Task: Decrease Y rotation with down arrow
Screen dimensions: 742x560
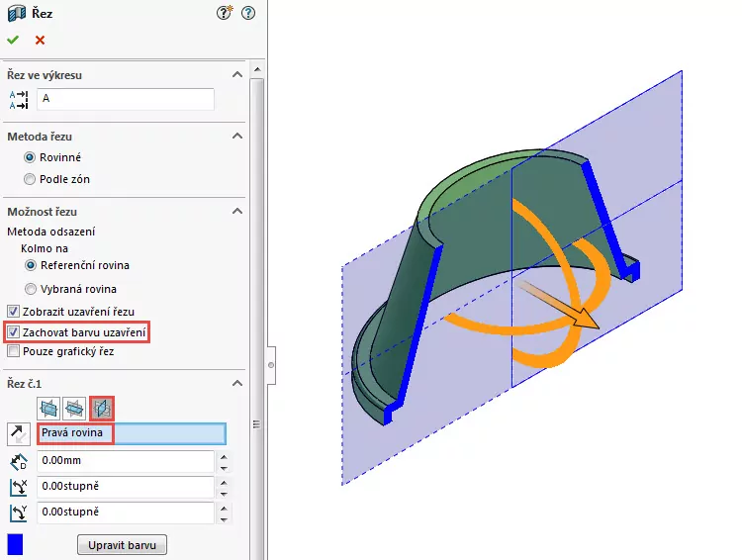Action: point(224,519)
